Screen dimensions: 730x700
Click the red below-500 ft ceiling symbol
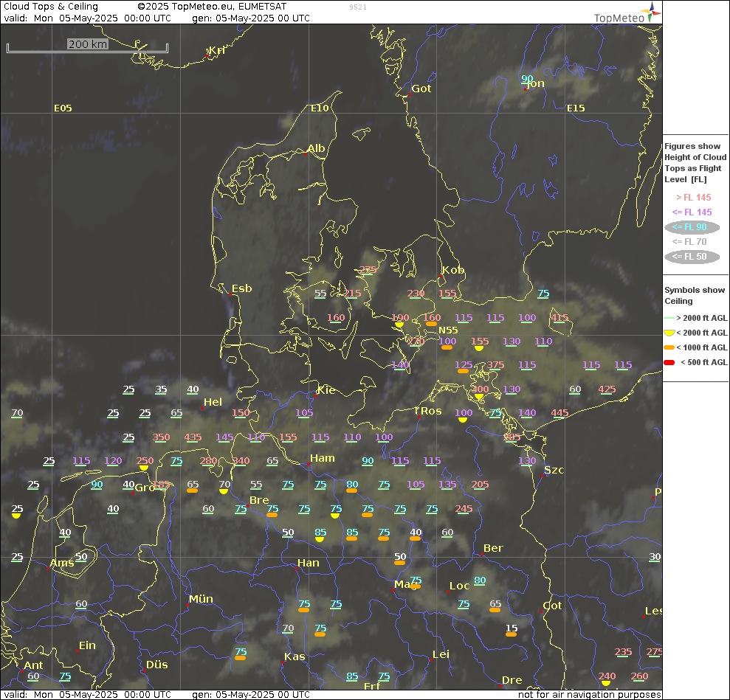669,362
